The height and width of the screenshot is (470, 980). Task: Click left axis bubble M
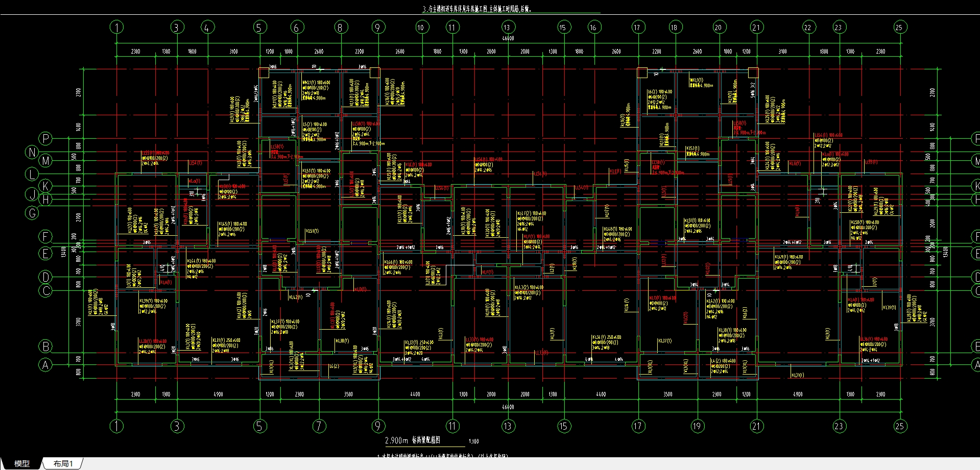click(46, 161)
